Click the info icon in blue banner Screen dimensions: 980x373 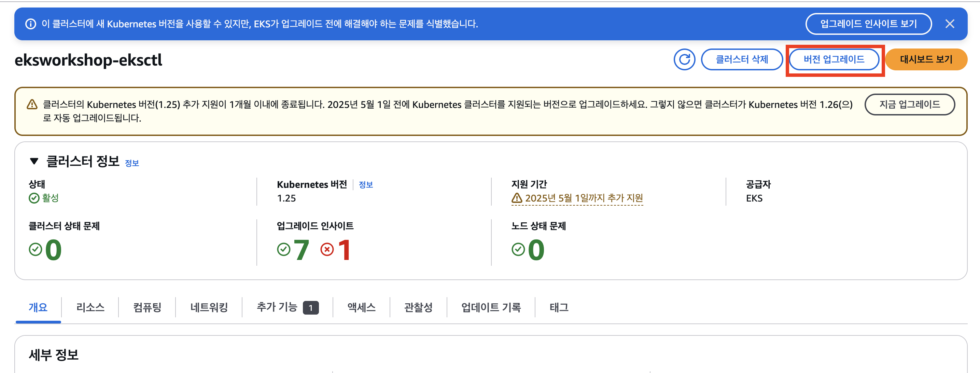click(x=30, y=24)
